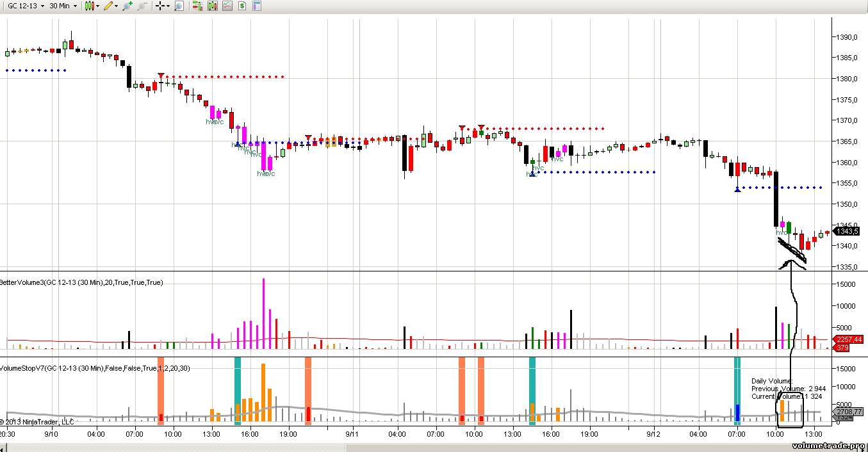Click the Daily Volume text label
Viewport: 868px width, 452px height.
click(x=773, y=381)
